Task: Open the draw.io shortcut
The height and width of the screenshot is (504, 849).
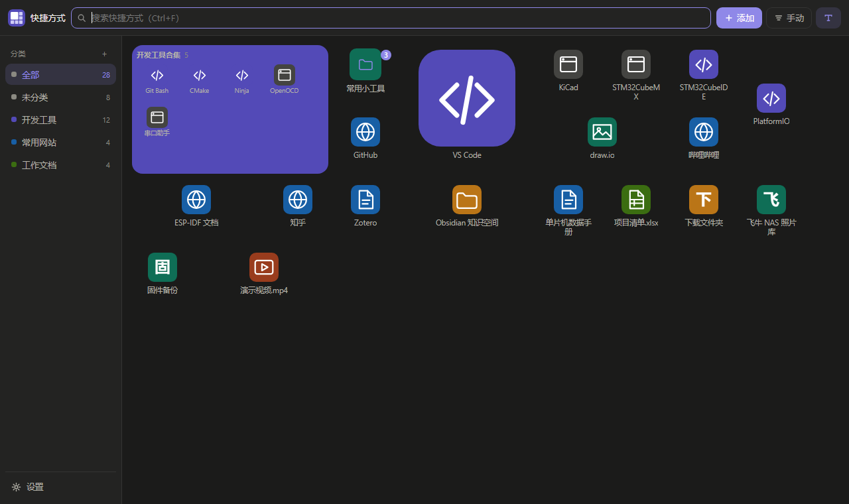Action: pos(602,132)
